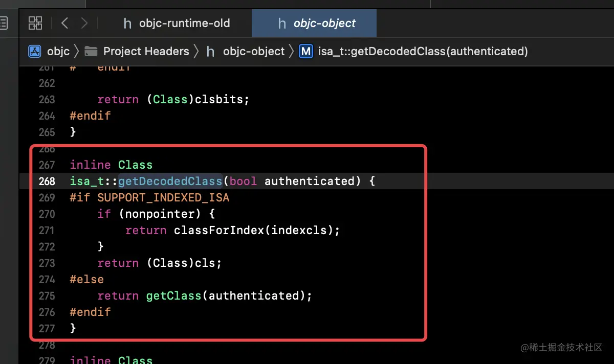Open the objc breadcrumb item
This screenshot has width=614, height=364.
[x=58, y=51]
